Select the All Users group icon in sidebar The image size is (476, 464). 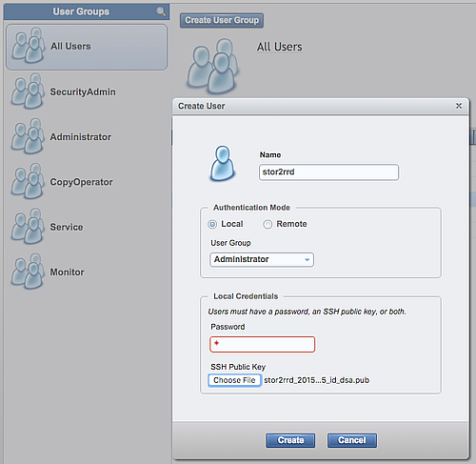[x=28, y=46]
